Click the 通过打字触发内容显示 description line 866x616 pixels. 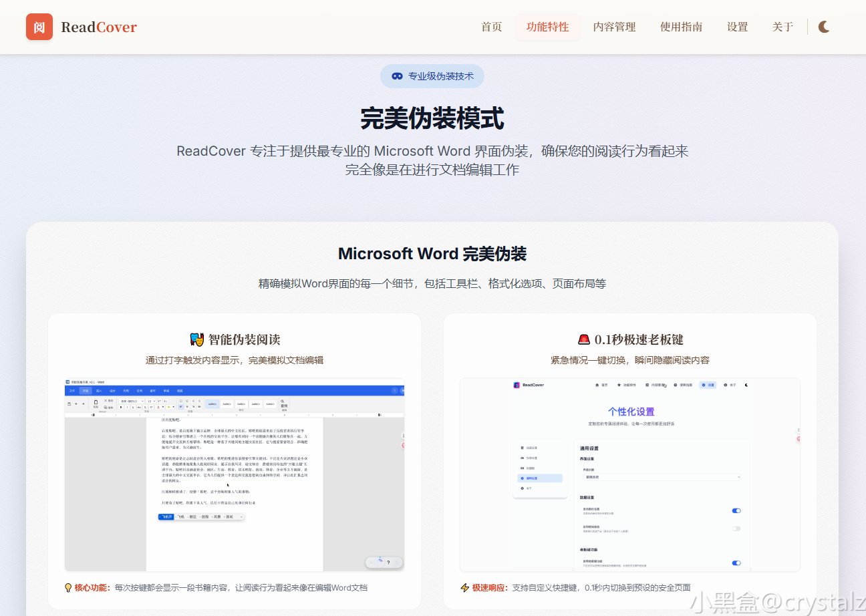coord(235,360)
